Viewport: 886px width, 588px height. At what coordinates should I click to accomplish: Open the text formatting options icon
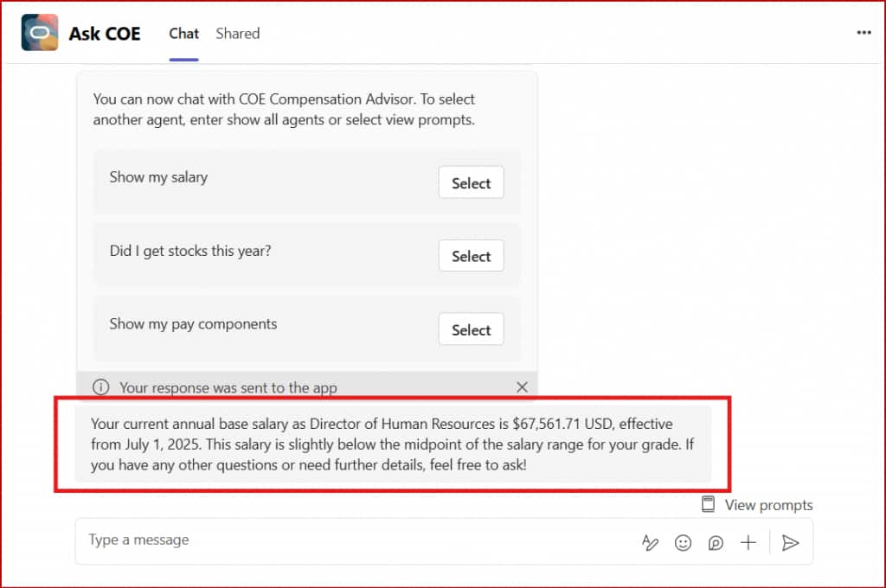click(650, 543)
